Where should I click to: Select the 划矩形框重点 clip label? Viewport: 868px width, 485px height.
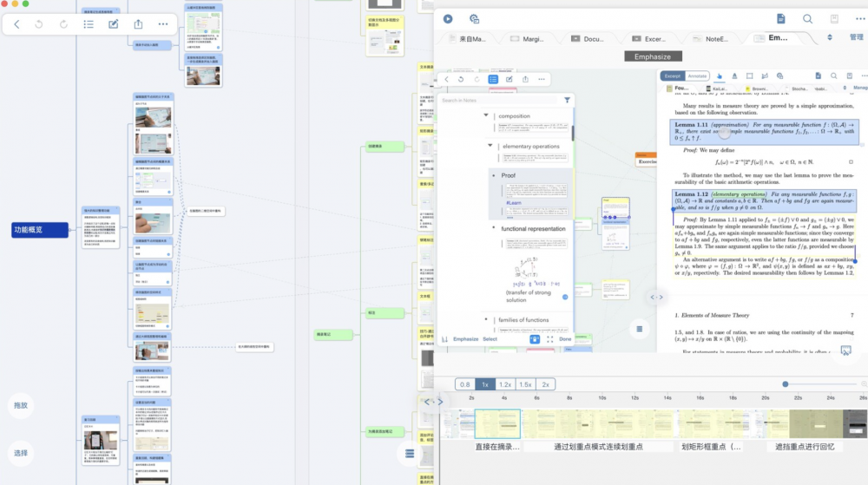pyautogui.click(x=711, y=446)
